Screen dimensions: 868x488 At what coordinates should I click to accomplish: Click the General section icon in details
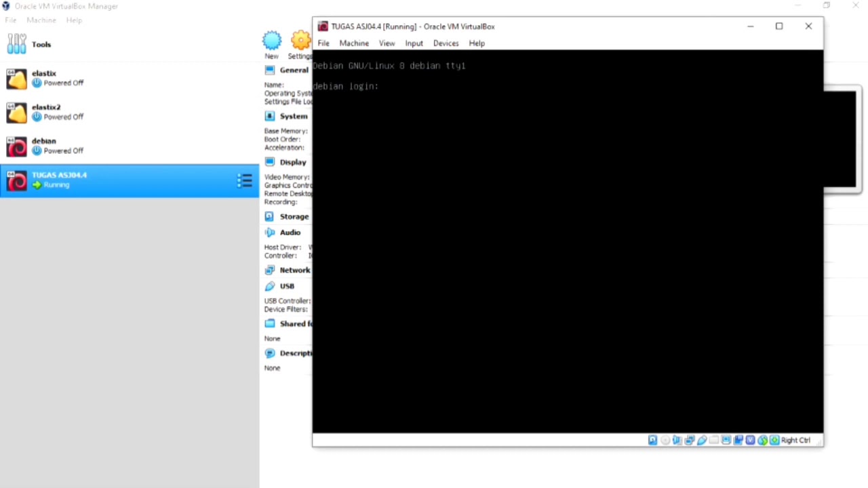coord(270,70)
